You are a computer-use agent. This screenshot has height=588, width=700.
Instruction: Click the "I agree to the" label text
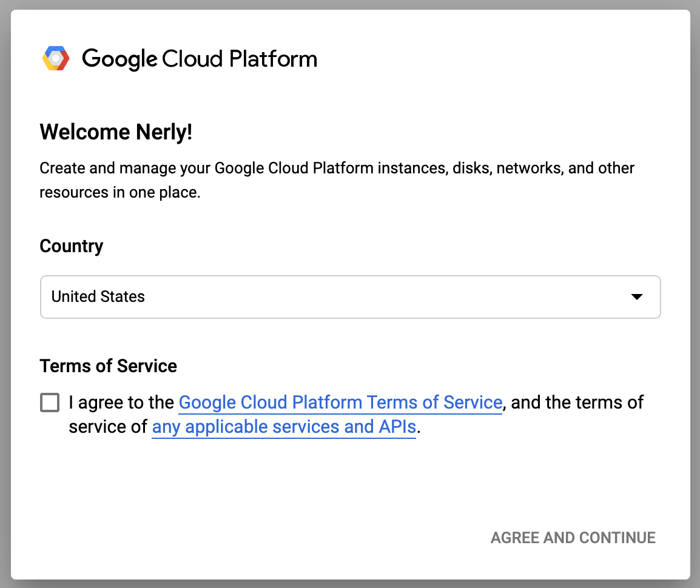click(x=122, y=403)
